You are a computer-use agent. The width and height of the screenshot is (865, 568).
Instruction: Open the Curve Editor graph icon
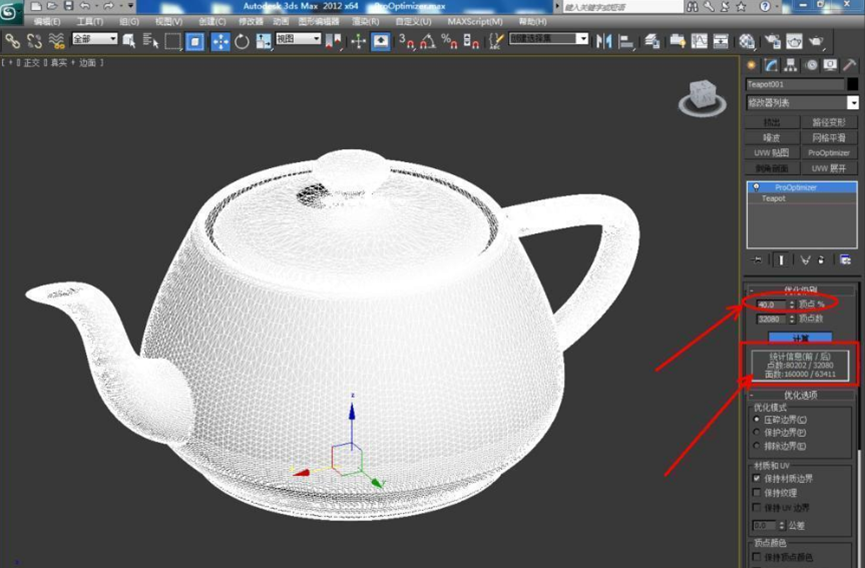tap(699, 41)
